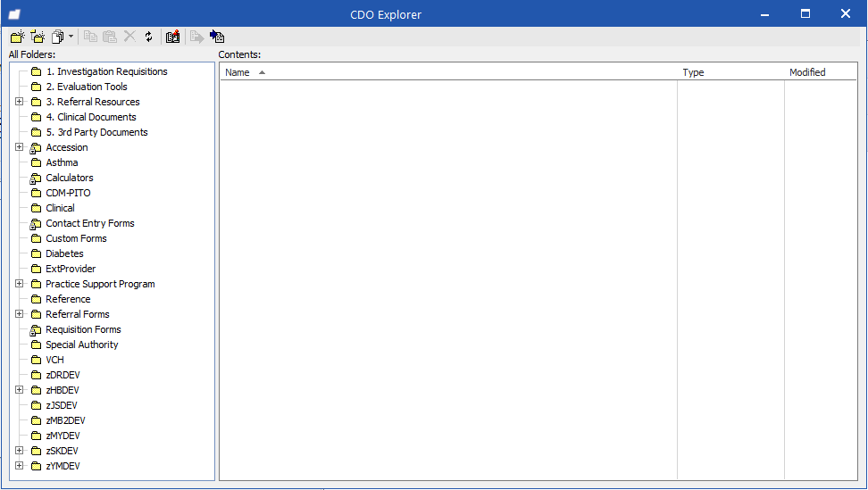This screenshot has height=490, width=868.
Task: Click the Refresh arrows toolbar icon
Action: tap(148, 37)
